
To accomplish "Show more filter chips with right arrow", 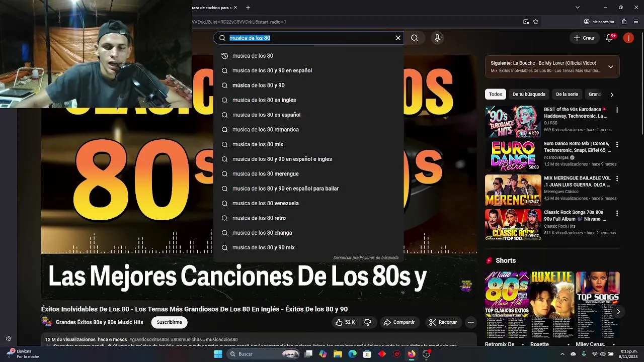I will 612,95.
